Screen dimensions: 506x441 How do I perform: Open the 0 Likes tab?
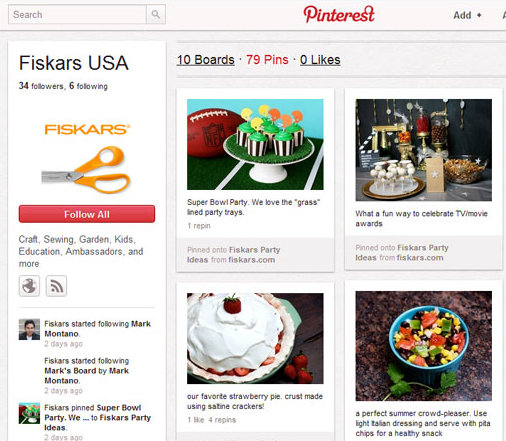tap(320, 60)
